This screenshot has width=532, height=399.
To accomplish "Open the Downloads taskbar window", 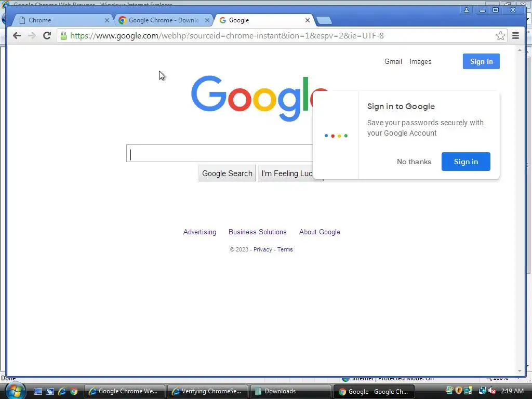I will pos(290,391).
